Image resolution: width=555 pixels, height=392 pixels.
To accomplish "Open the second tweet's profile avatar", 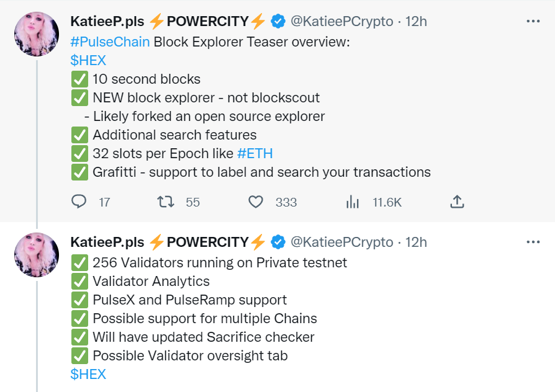I will click(37, 255).
